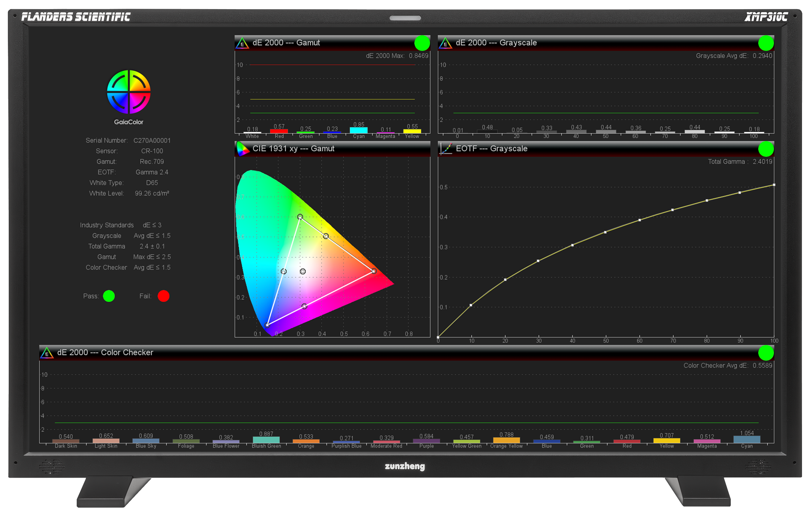812x515 pixels.
Task: Click the Grayscale dE green status indicator
Action: click(x=766, y=43)
